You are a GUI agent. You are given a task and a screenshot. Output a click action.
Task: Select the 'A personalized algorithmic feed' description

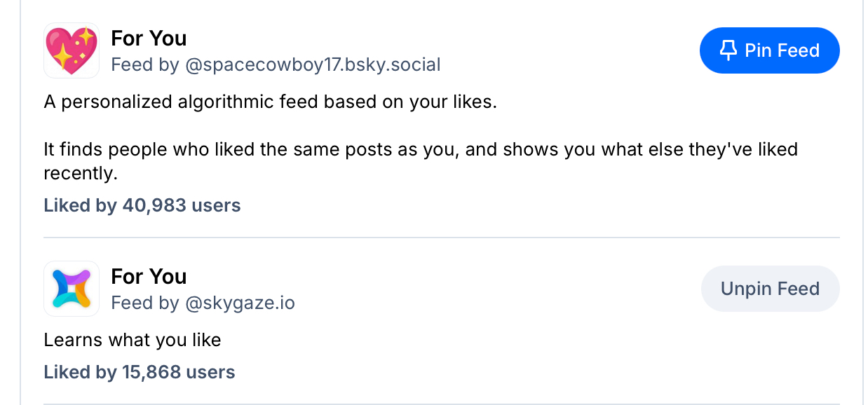(x=270, y=102)
